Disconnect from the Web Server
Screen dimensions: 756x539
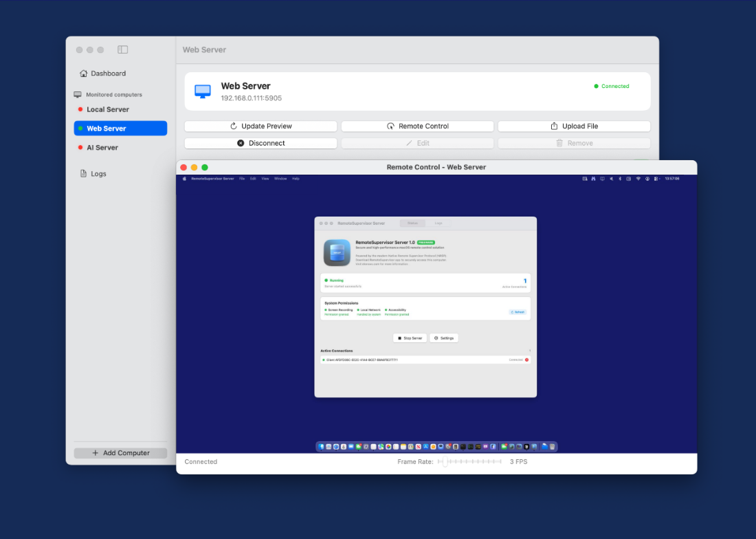tap(261, 143)
